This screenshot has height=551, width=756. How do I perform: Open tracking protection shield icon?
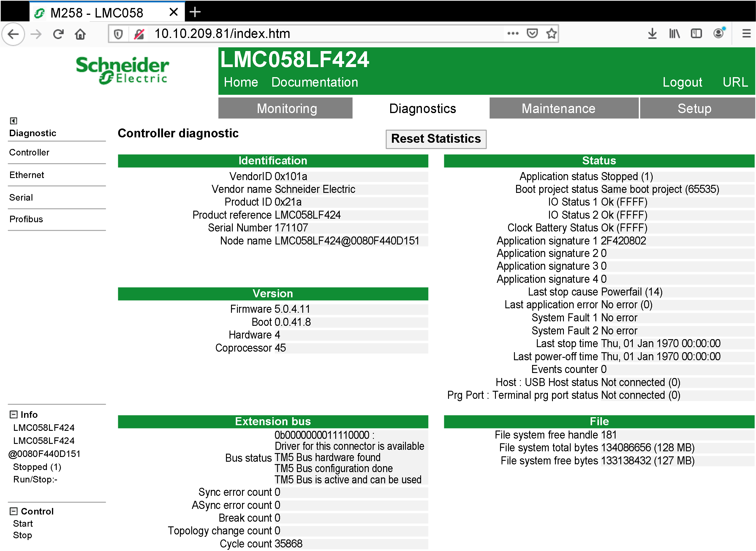pos(118,34)
